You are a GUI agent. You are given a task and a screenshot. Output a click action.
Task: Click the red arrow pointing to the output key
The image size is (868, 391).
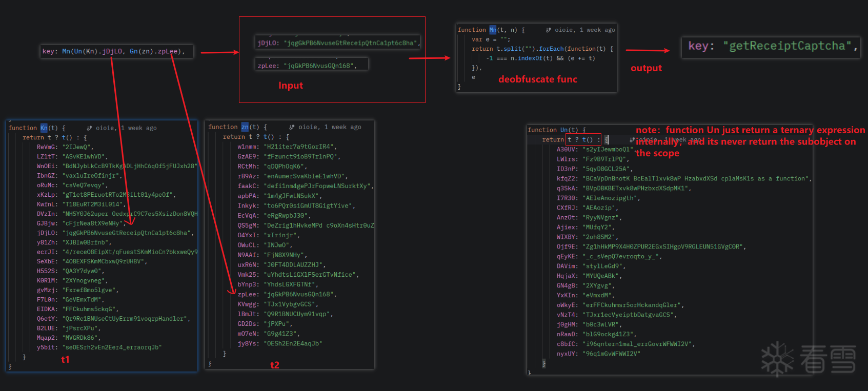click(648, 50)
